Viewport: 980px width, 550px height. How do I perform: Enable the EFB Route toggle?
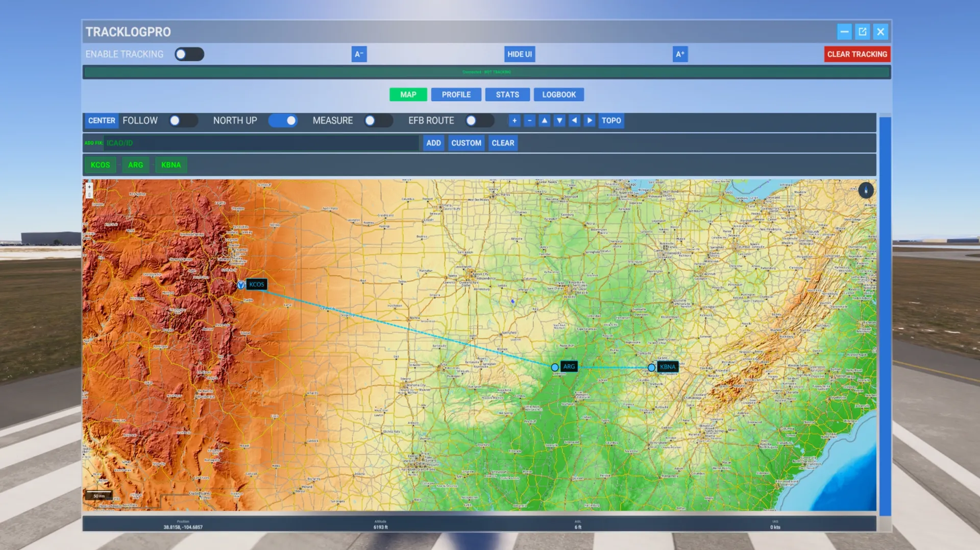pyautogui.click(x=479, y=121)
